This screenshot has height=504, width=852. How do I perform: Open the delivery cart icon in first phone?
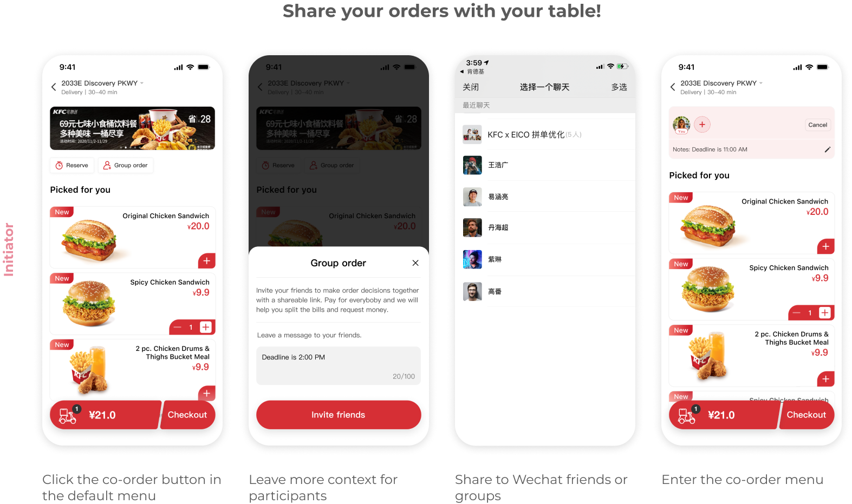pos(68,415)
